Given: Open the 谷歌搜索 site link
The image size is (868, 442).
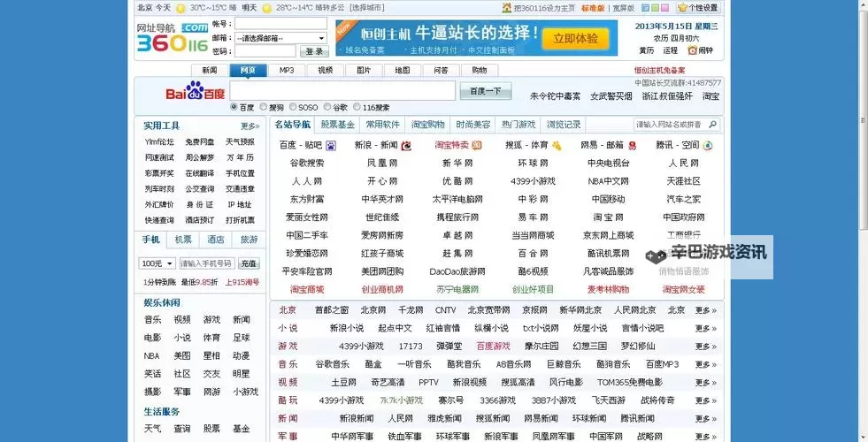Looking at the screenshot, I should pos(307,164).
